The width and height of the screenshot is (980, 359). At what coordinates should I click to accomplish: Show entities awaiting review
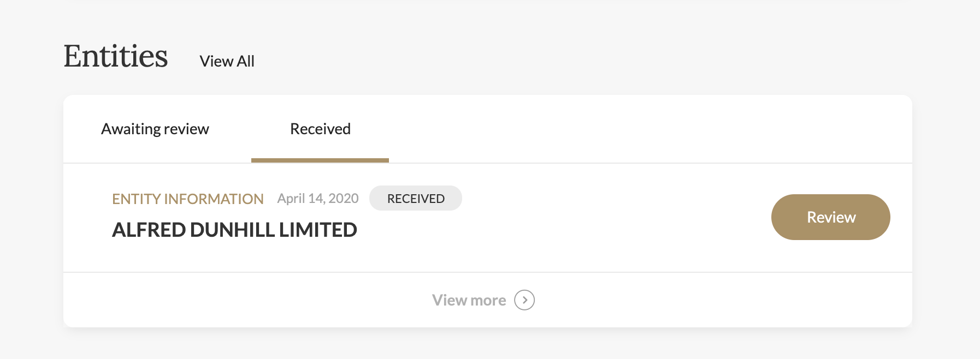coord(155,129)
